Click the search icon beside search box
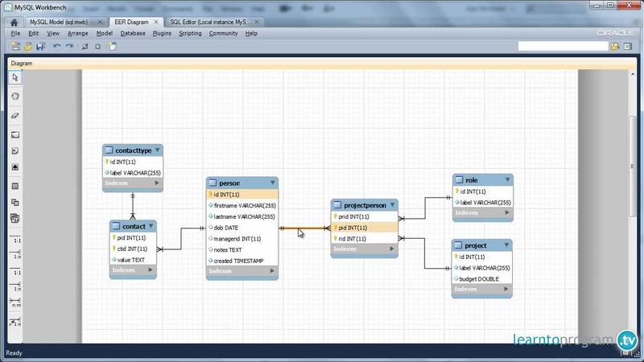Viewport: 644px width, 362px height. click(x=615, y=47)
